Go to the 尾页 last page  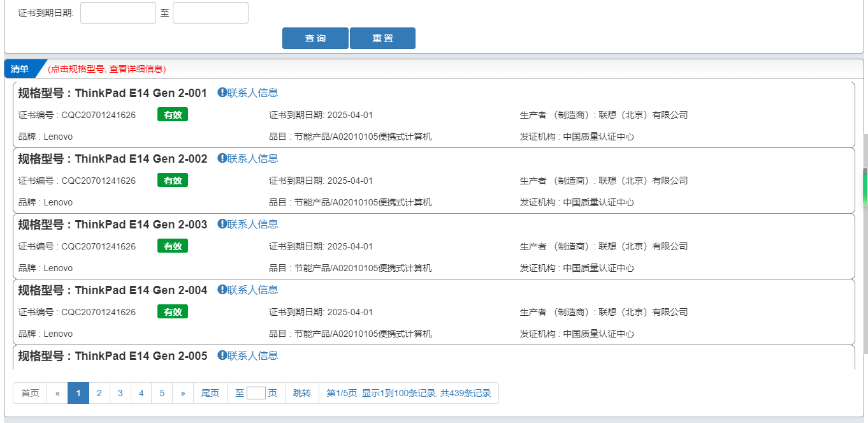[210, 393]
